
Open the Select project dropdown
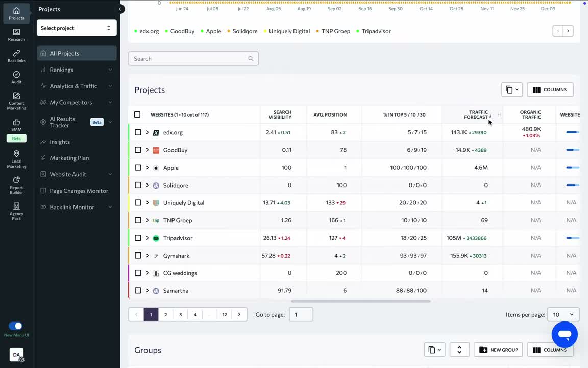[x=77, y=28]
